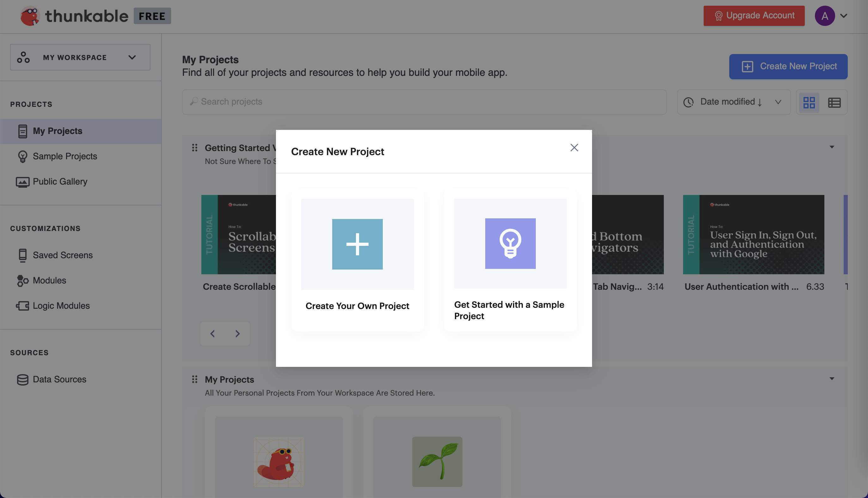Close the Create New Project dialog
This screenshot has width=868, height=498.
(574, 148)
